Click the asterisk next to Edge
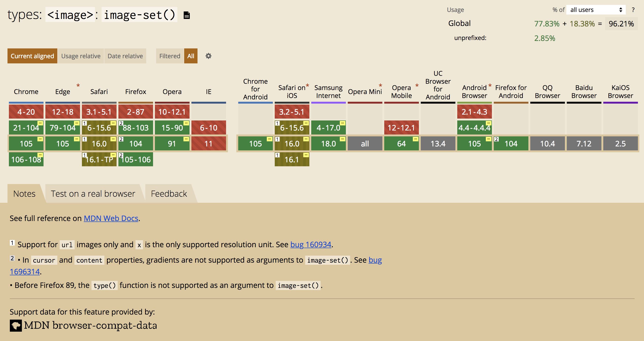Image resolution: width=644 pixels, height=341 pixels. coord(78,85)
